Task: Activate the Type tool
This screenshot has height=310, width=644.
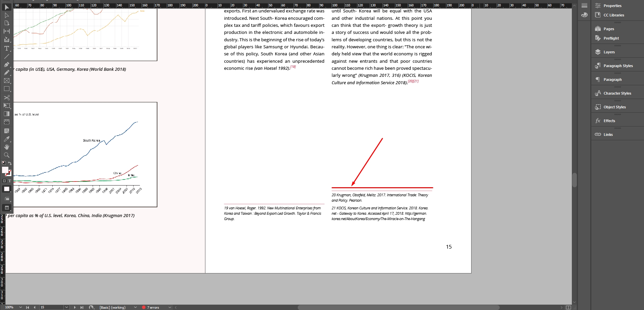Action: click(7, 48)
